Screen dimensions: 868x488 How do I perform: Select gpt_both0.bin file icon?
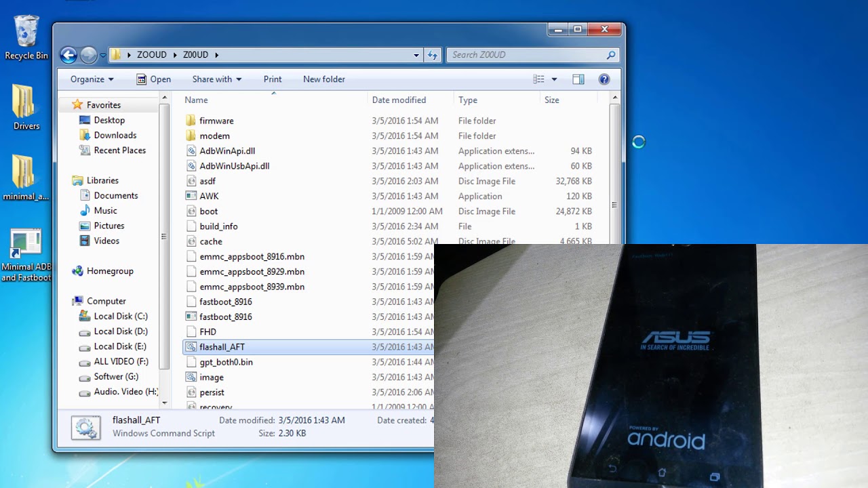(x=191, y=362)
